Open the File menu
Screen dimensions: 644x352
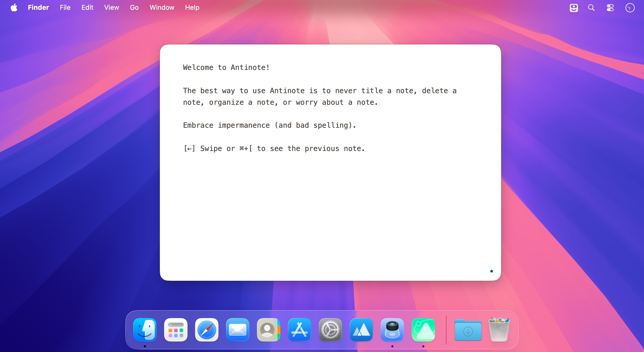(65, 7)
